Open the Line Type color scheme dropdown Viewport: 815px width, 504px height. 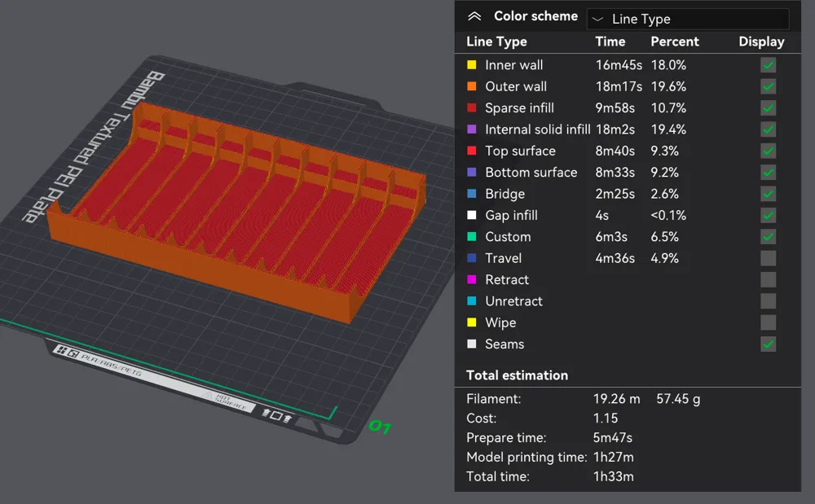pos(688,20)
